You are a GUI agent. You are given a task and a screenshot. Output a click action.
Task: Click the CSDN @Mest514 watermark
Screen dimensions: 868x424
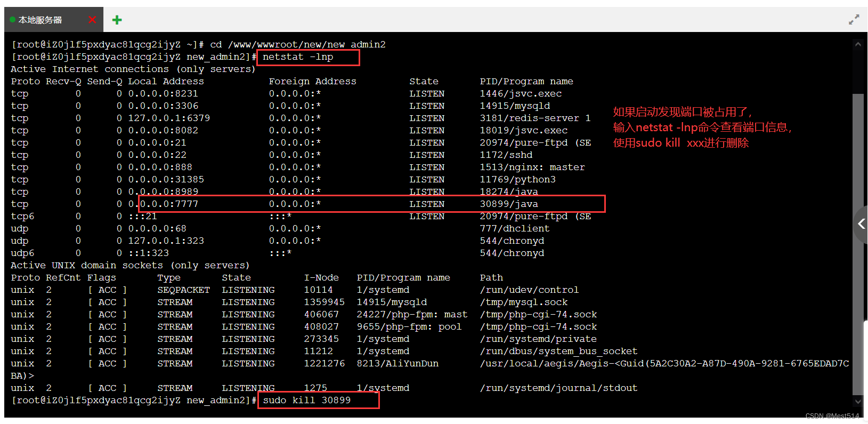pos(832,416)
